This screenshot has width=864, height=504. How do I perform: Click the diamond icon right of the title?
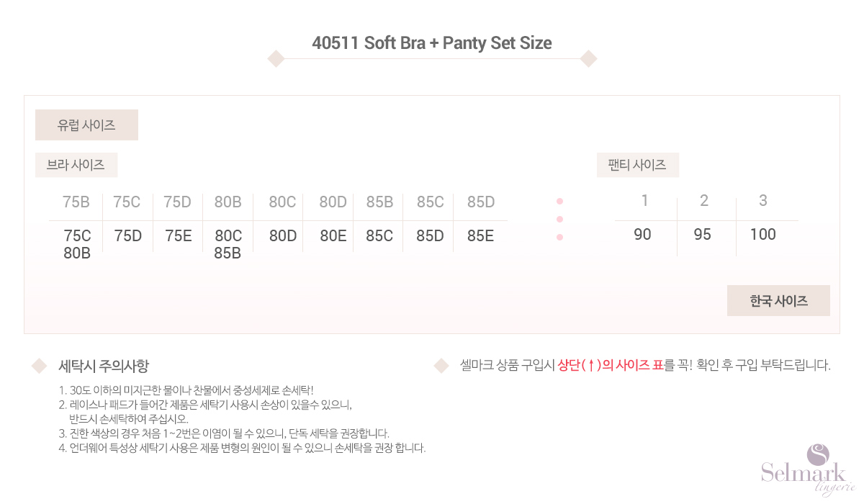pos(589,58)
